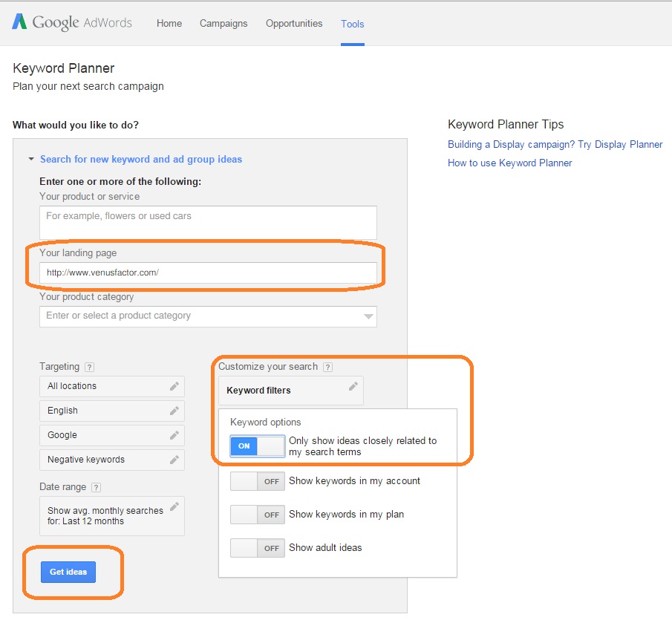Open Keyword filters edit pencil

(353, 386)
